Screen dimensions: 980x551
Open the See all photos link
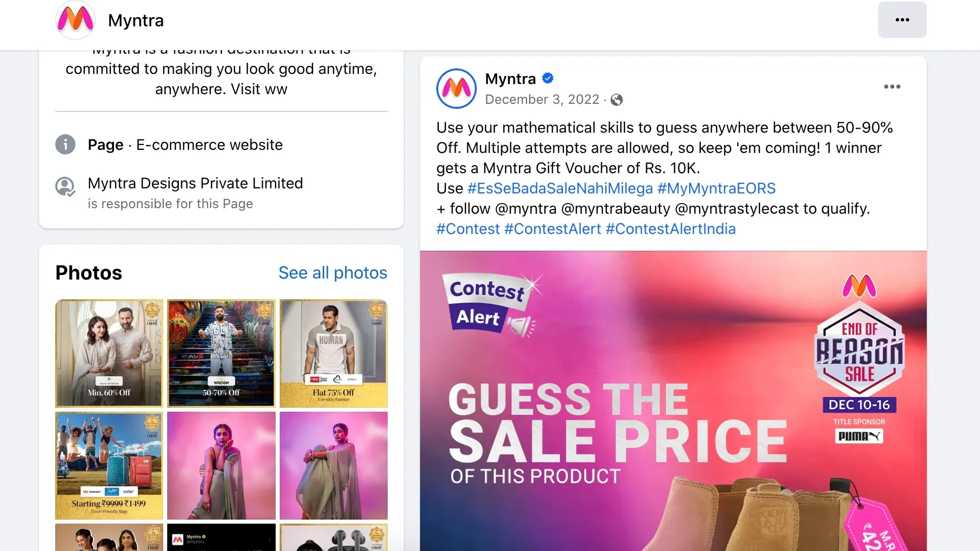pyautogui.click(x=332, y=273)
